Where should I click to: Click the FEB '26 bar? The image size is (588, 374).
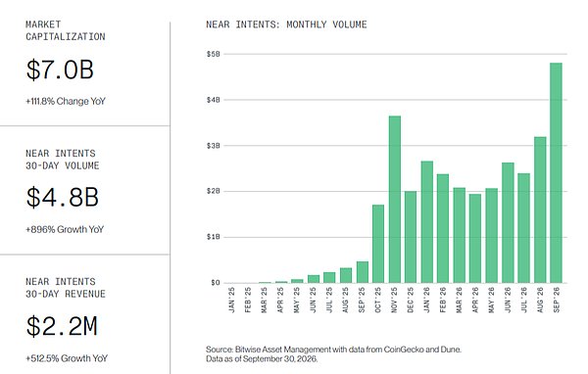point(443,228)
